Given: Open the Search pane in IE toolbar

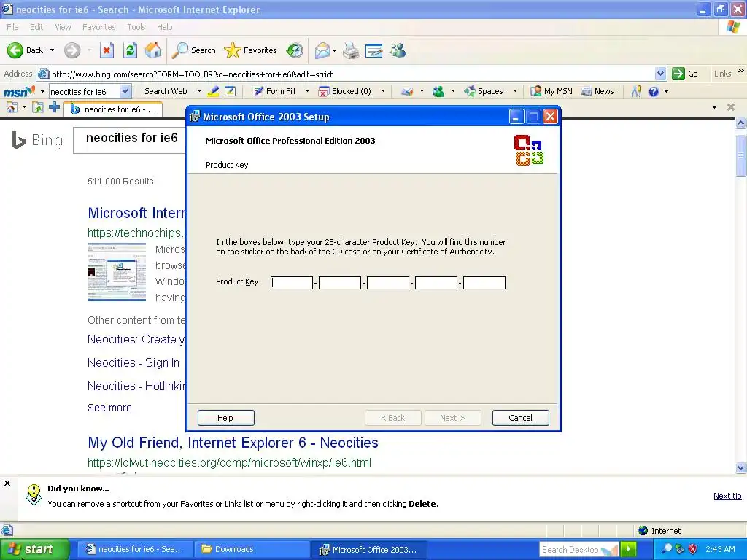Looking at the screenshot, I should tap(194, 50).
